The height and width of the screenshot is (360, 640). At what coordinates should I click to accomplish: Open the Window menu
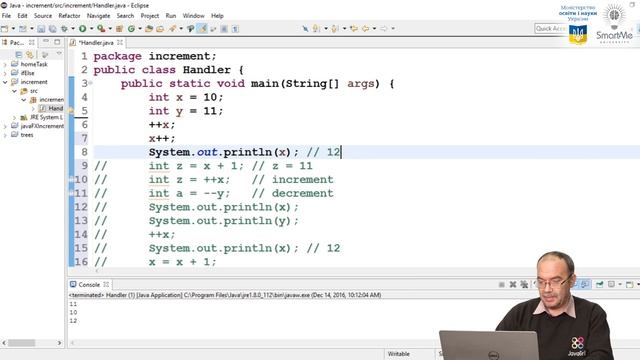click(x=193, y=16)
